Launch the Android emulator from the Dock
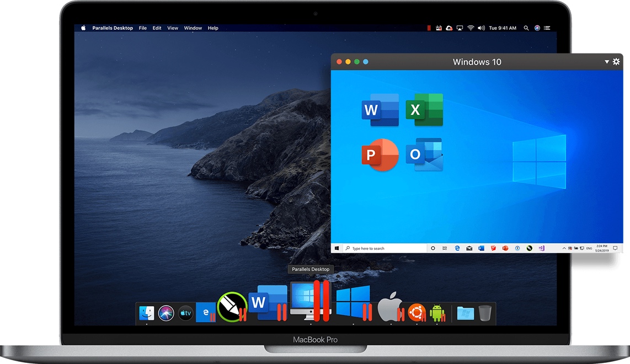The height and width of the screenshot is (364, 630). 436,313
